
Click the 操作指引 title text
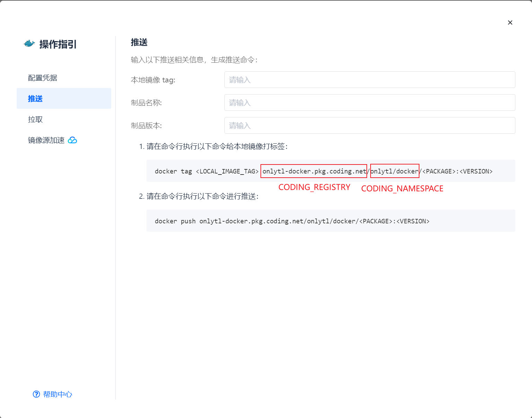pos(58,44)
